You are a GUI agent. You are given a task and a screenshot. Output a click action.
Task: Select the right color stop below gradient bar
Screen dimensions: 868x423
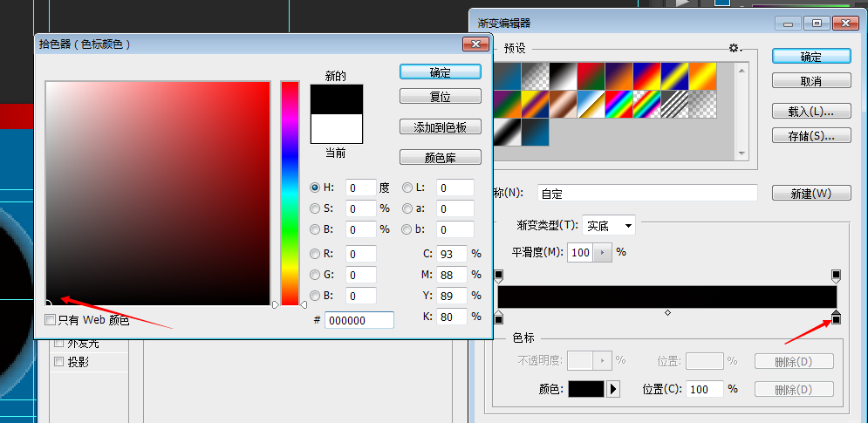[836, 317]
